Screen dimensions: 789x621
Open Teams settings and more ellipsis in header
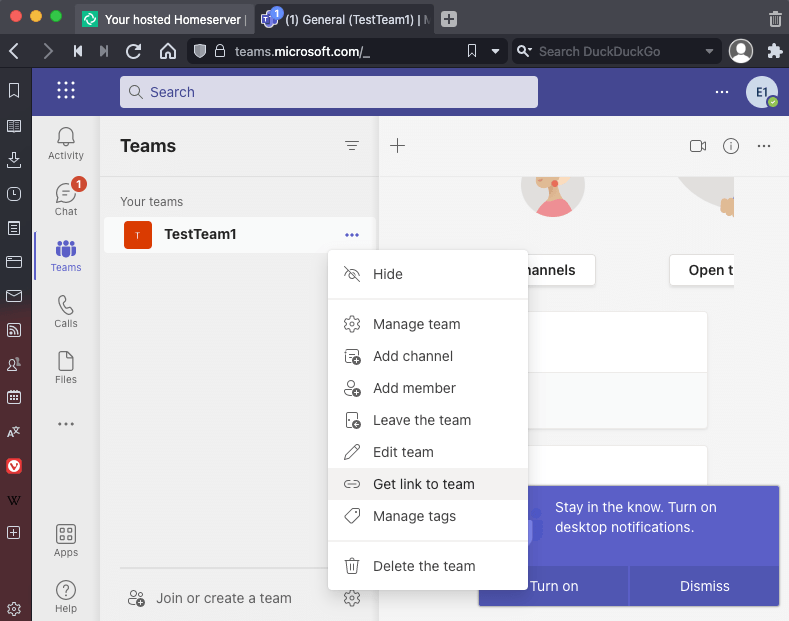[x=722, y=92]
